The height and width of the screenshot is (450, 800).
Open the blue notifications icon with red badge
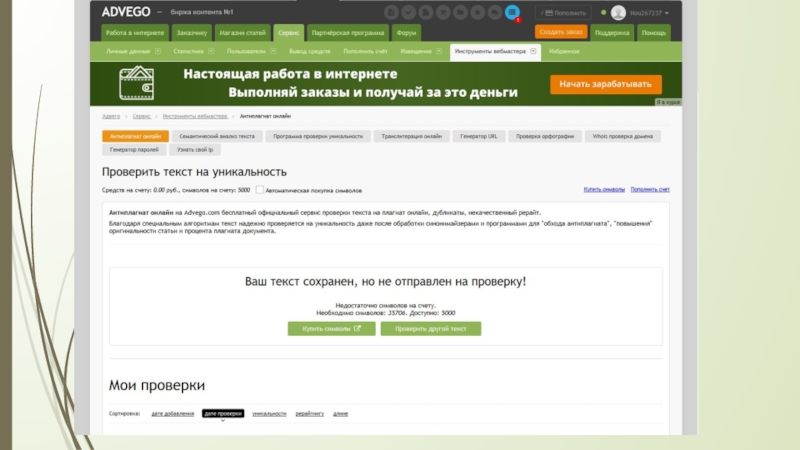[x=513, y=12]
